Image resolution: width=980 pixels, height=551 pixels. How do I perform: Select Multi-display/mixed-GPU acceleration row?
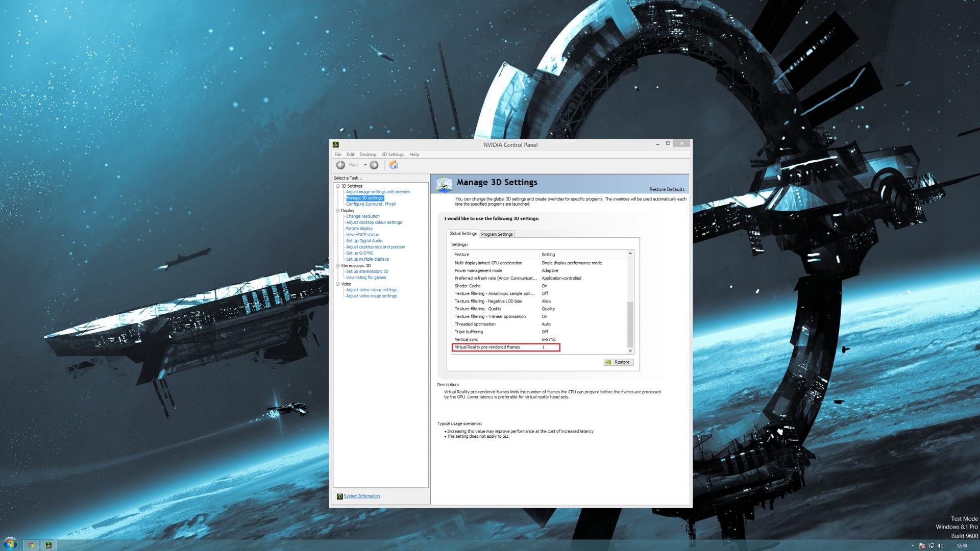540,263
